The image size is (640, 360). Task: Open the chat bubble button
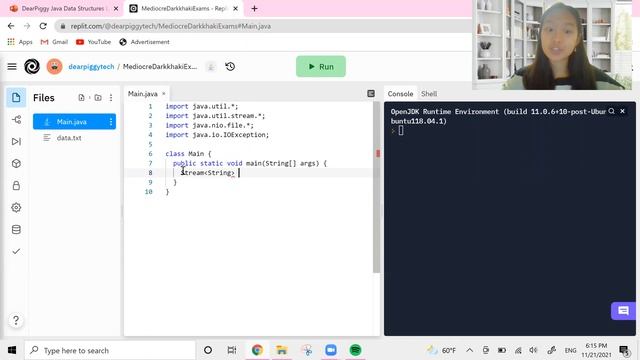(x=623, y=311)
